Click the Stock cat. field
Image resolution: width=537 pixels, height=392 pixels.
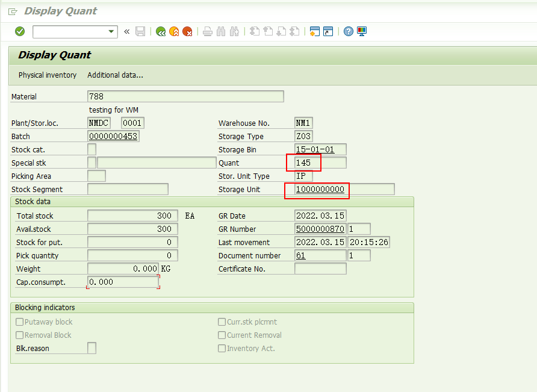92,149
